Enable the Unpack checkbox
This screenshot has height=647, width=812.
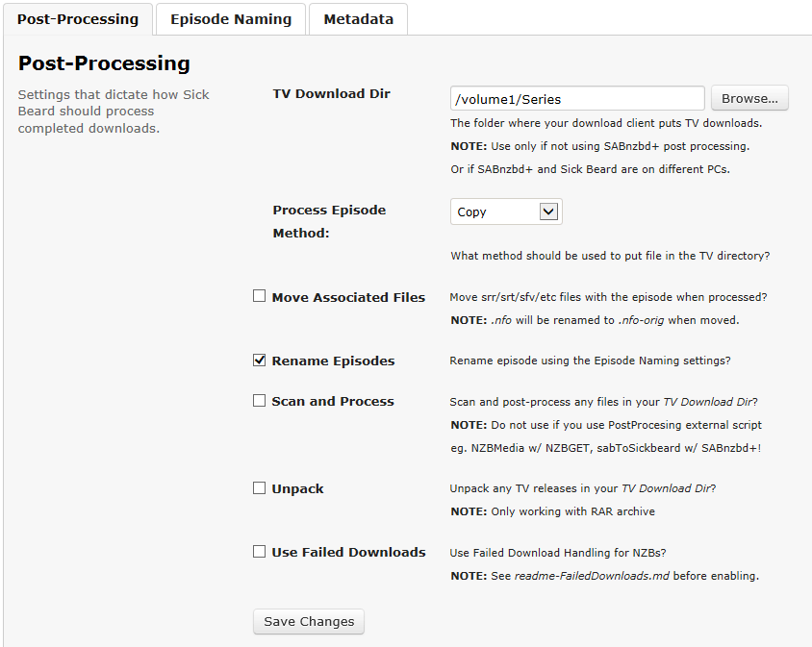(x=259, y=488)
